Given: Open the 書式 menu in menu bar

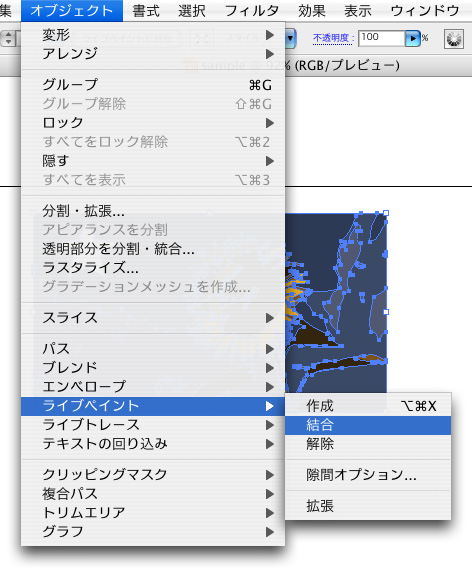Looking at the screenshot, I should pyautogui.click(x=146, y=11).
